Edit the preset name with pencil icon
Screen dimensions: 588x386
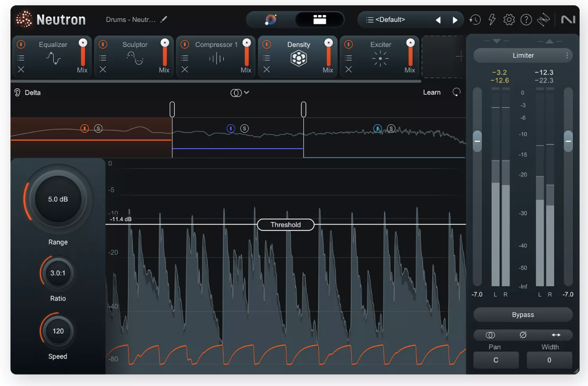(x=164, y=19)
